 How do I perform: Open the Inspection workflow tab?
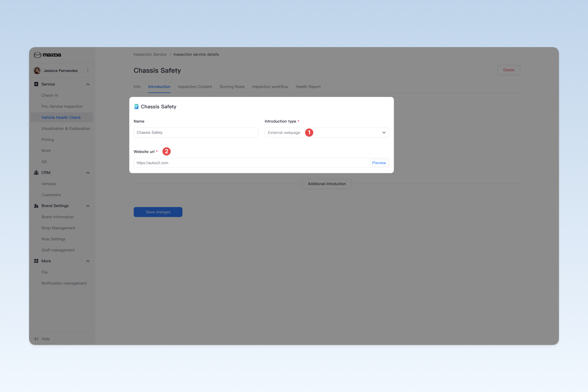(270, 87)
